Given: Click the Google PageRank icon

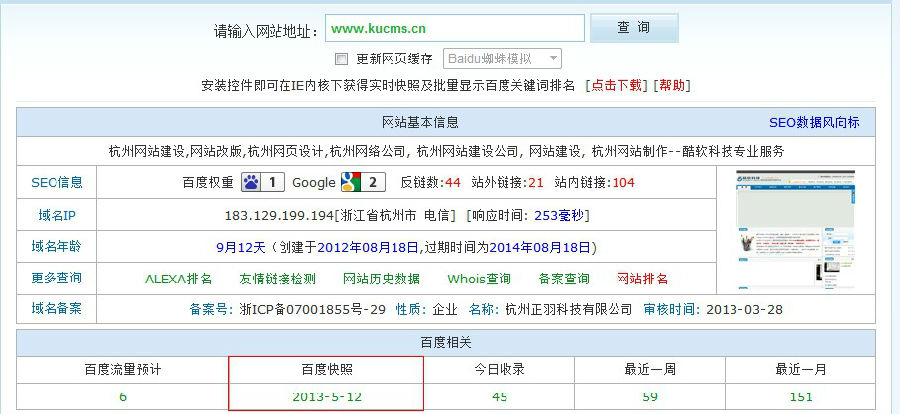Looking at the screenshot, I should [363, 183].
